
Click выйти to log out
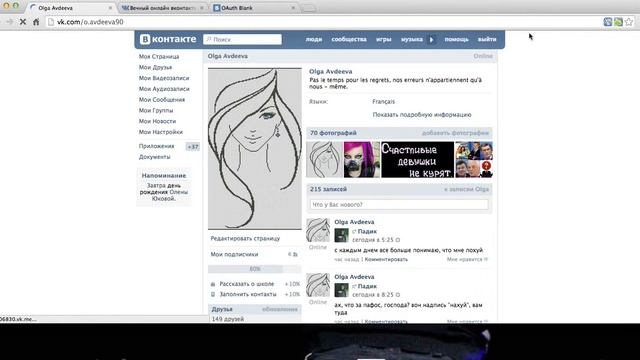point(487,40)
